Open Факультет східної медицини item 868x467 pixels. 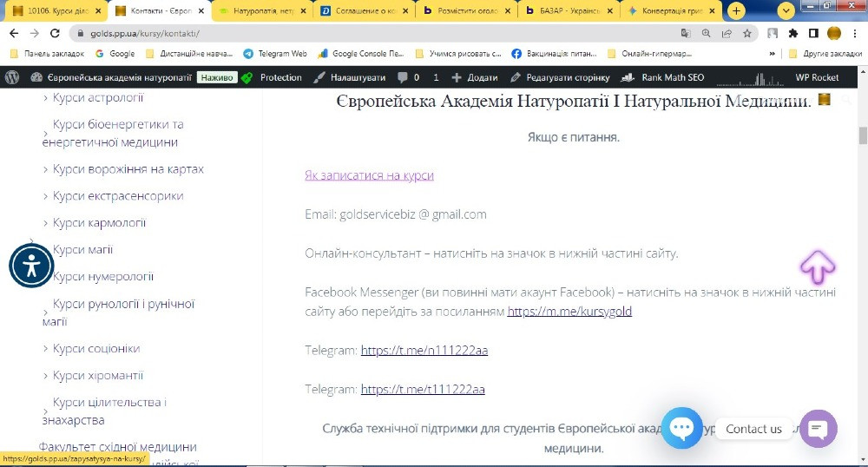[117, 447]
